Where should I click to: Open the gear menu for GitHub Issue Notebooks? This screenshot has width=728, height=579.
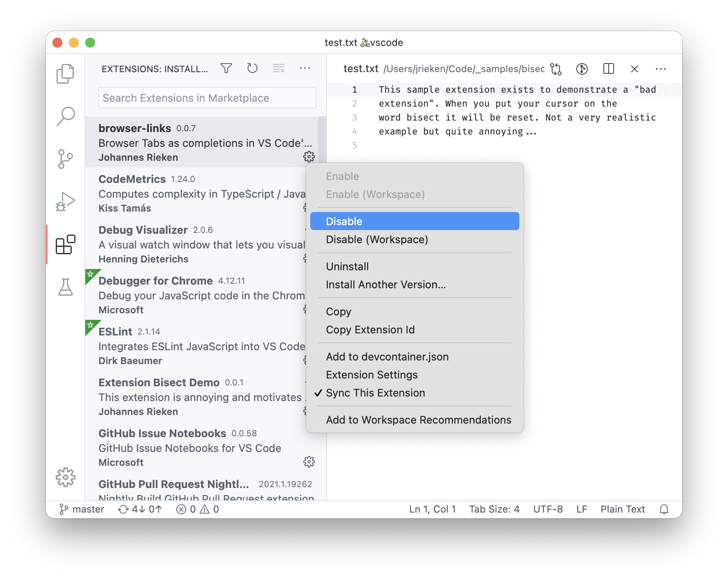point(309,461)
